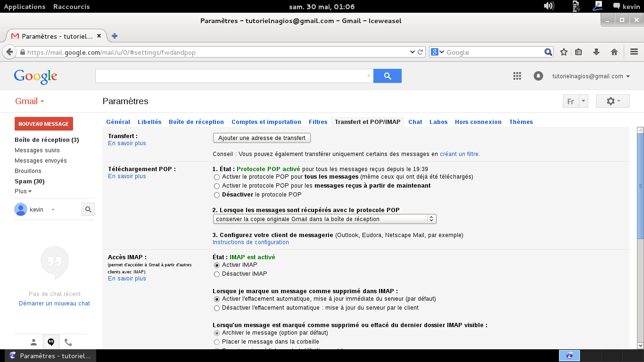
Task: Go to browser home page icon
Action: point(614,52)
